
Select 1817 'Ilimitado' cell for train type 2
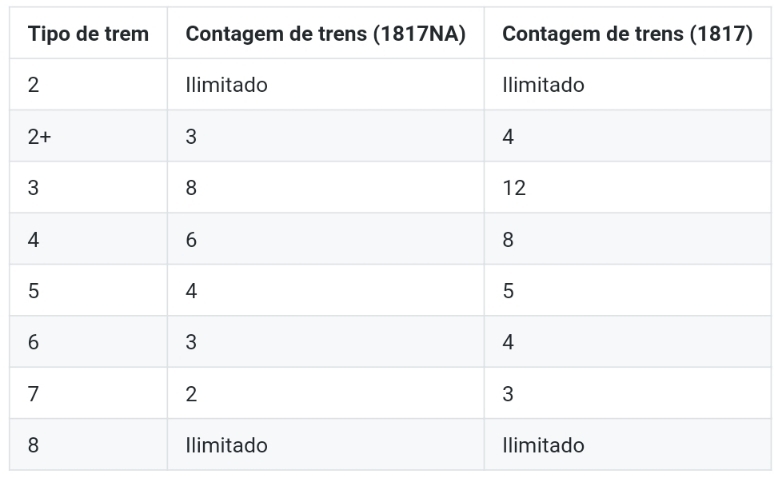543,85
